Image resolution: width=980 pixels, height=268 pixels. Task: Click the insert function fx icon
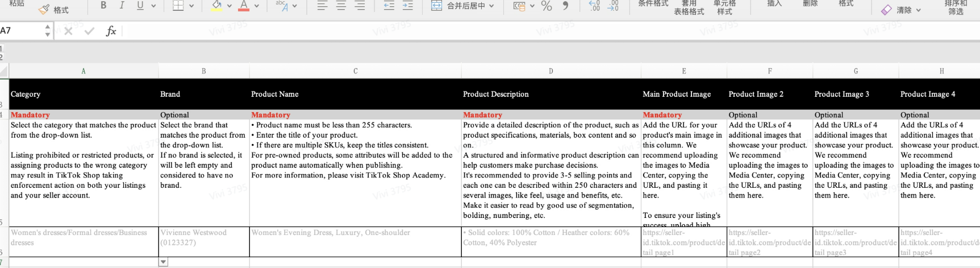(x=111, y=31)
